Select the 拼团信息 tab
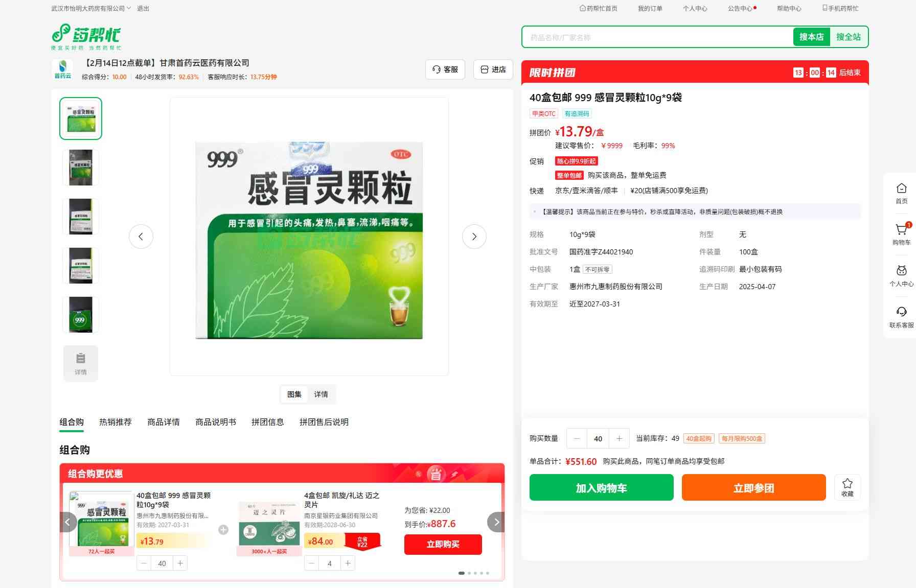 267,422
